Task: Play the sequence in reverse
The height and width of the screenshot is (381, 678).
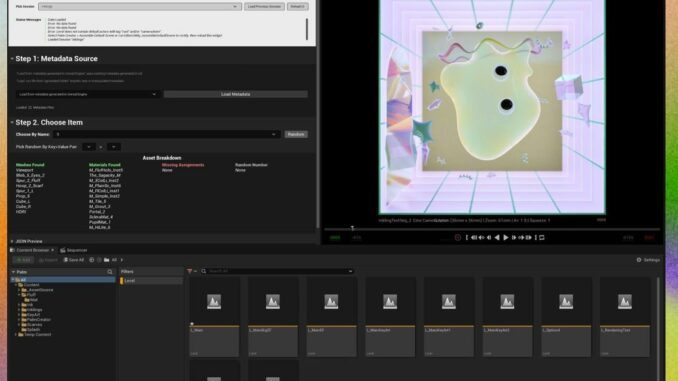Action: click(497, 237)
